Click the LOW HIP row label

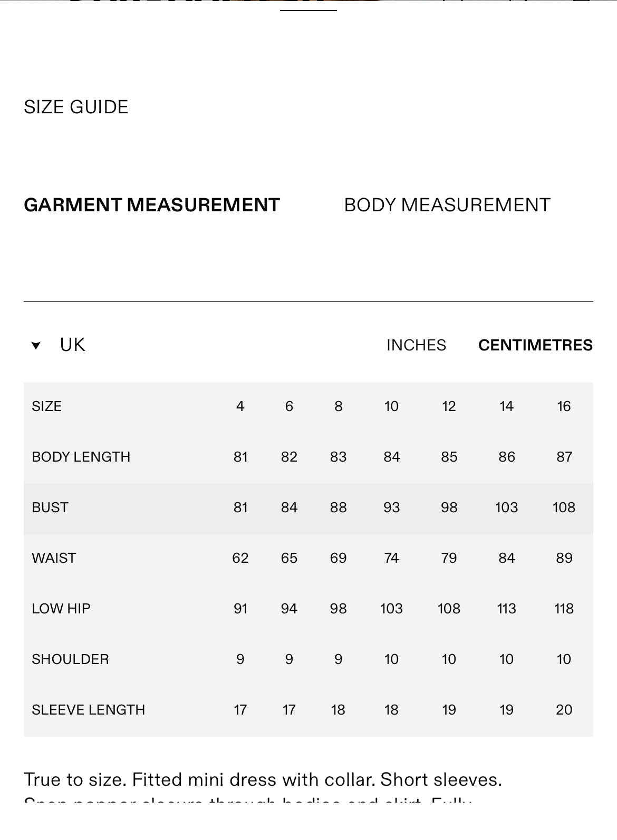click(x=61, y=609)
